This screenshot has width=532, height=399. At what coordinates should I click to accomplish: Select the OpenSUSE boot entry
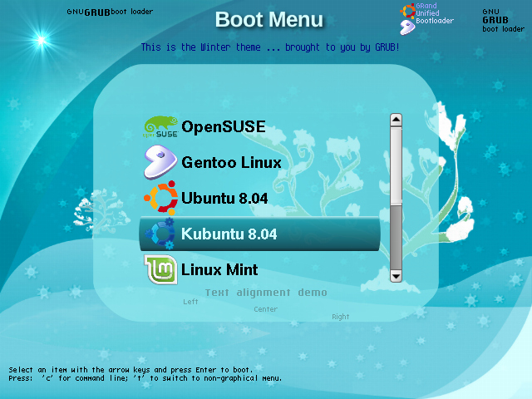[x=259, y=126]
